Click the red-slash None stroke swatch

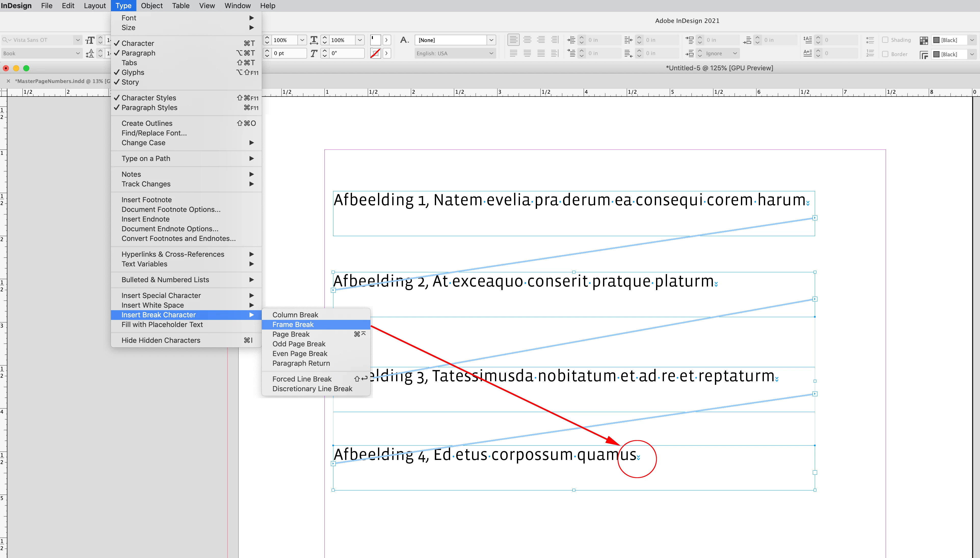click(375, 54)
